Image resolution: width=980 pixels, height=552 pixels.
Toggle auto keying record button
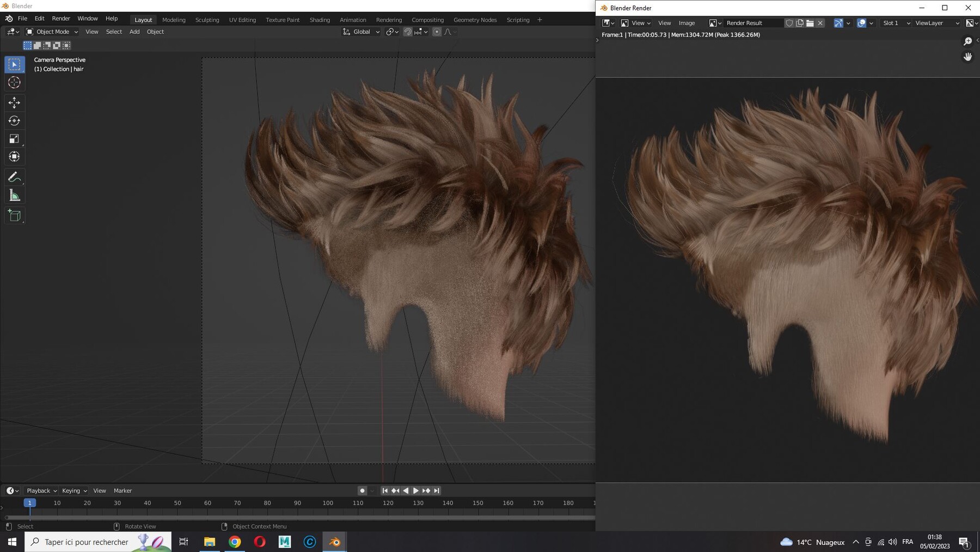pos(362,490)
